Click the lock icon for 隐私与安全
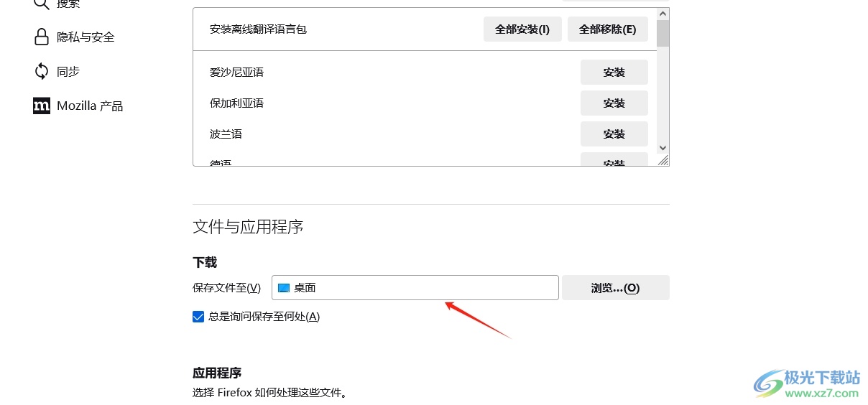This screenshot has height=405, width=868. coord(42,37)
